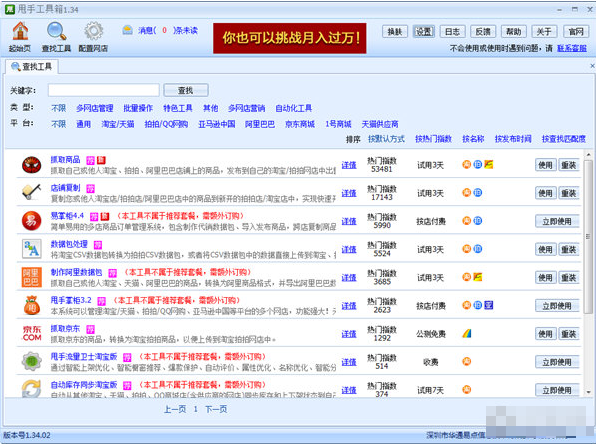
Task: Select the 查找工具 magnifier icon
Action: [56, 31]
